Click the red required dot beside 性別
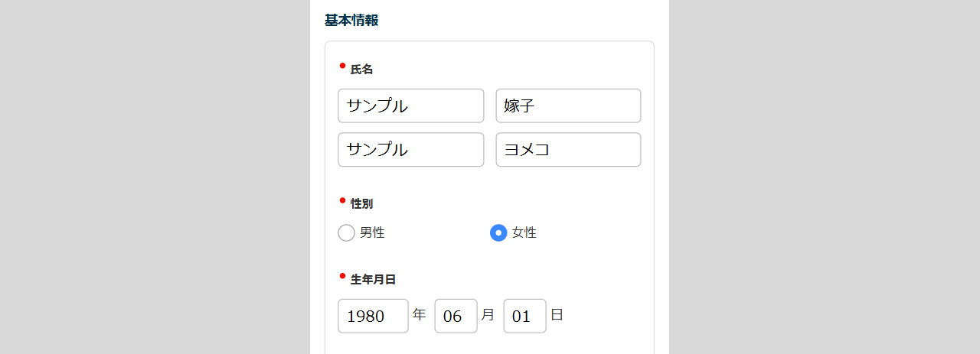This screenshot has height=354, width=980. [342, 200]
